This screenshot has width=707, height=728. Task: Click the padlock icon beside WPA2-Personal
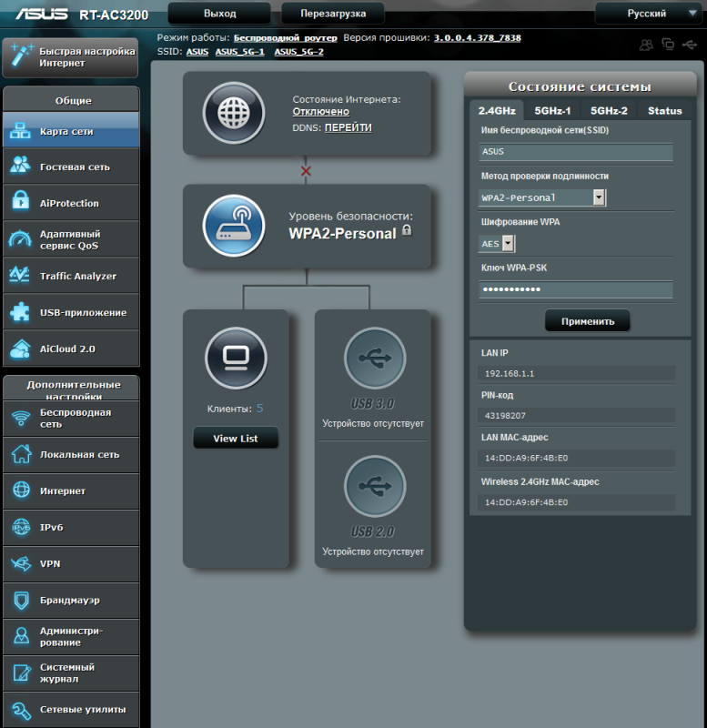click(407, 230)
